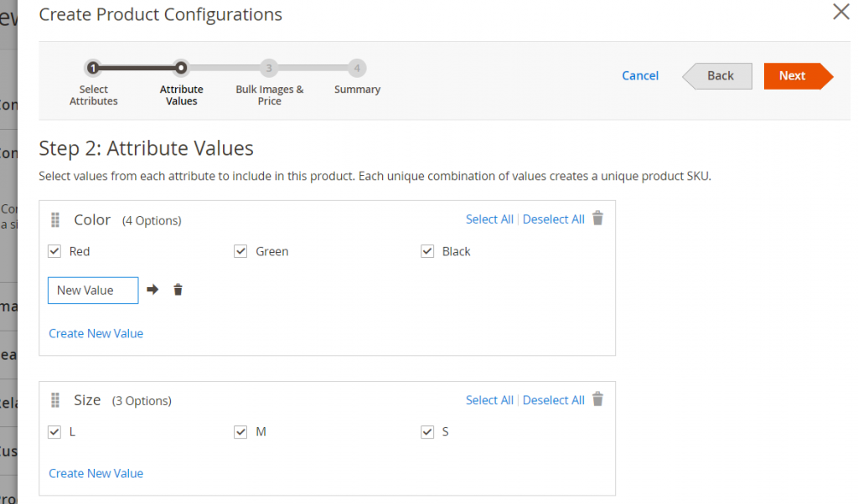Deselect the Black color checkbox

426,250
